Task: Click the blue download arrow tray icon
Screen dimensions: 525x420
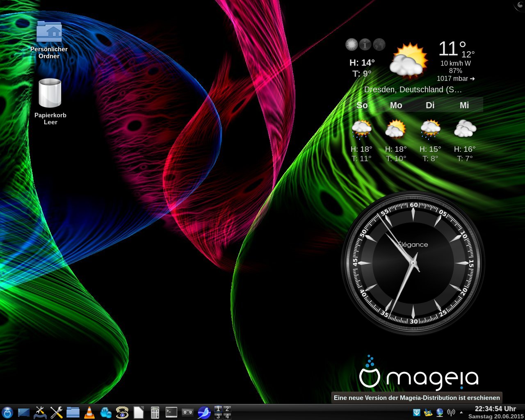Action: click(417, 412)
